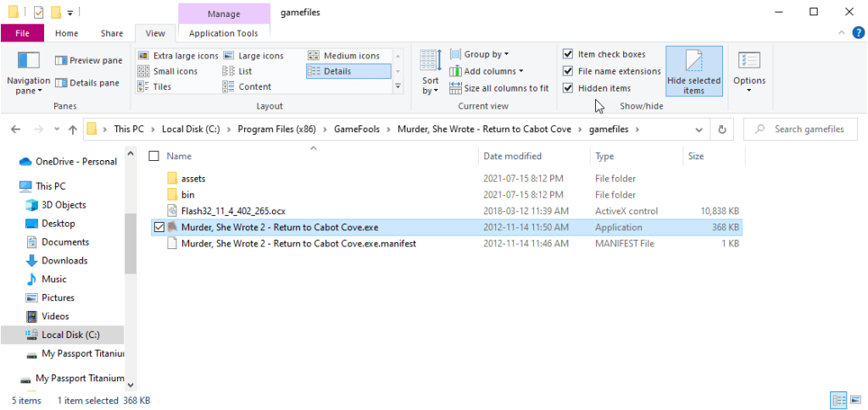Image resolution: width=868 pixels, height=410 pixels.
Task: Click the Up one level arrow
Action: tap(72, 130)
